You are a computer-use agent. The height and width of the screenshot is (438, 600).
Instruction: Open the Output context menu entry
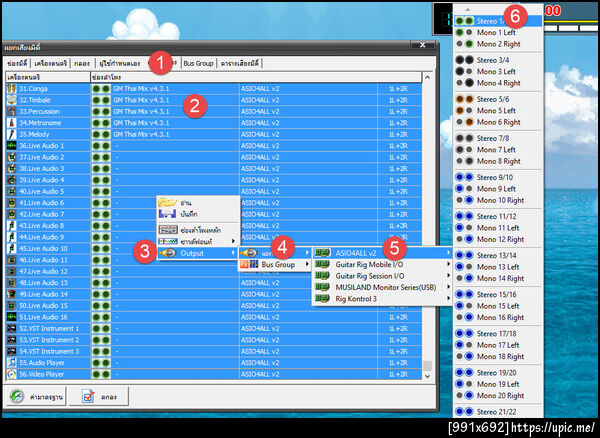(198, 253)
